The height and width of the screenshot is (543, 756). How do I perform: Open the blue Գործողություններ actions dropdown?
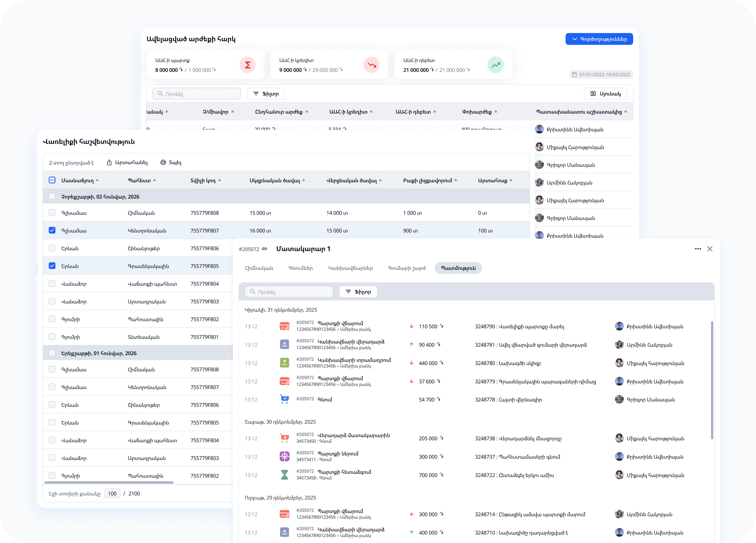click(599, 39)
